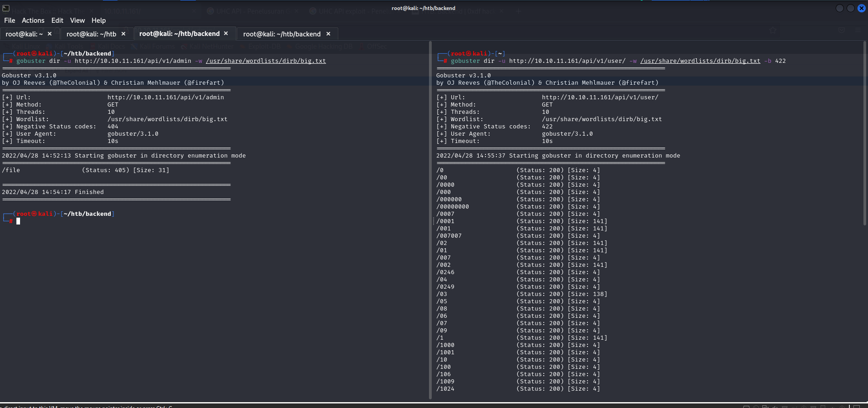Screen dimensions: 868x408
Task: Click the '/1001' result row
Action: pyautogui.click(x=518, y=352)
